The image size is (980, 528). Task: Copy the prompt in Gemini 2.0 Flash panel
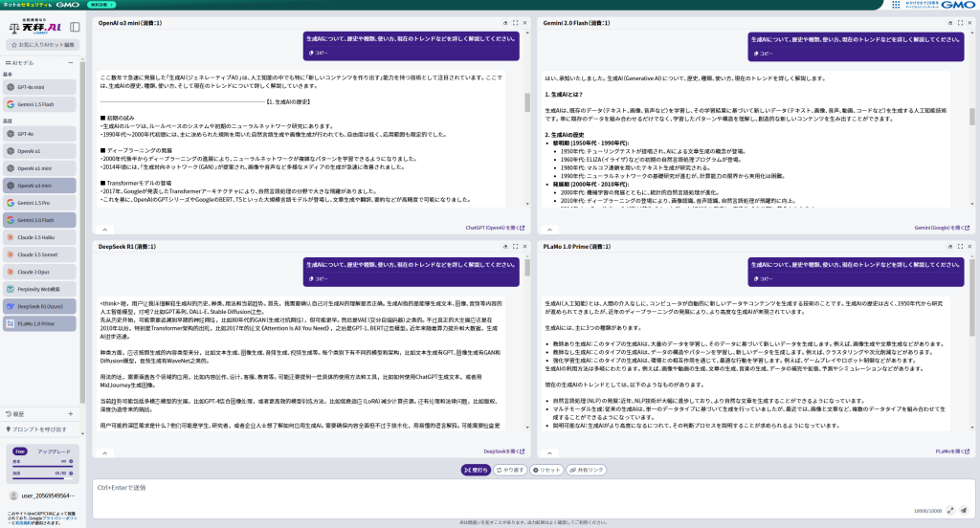763,54
